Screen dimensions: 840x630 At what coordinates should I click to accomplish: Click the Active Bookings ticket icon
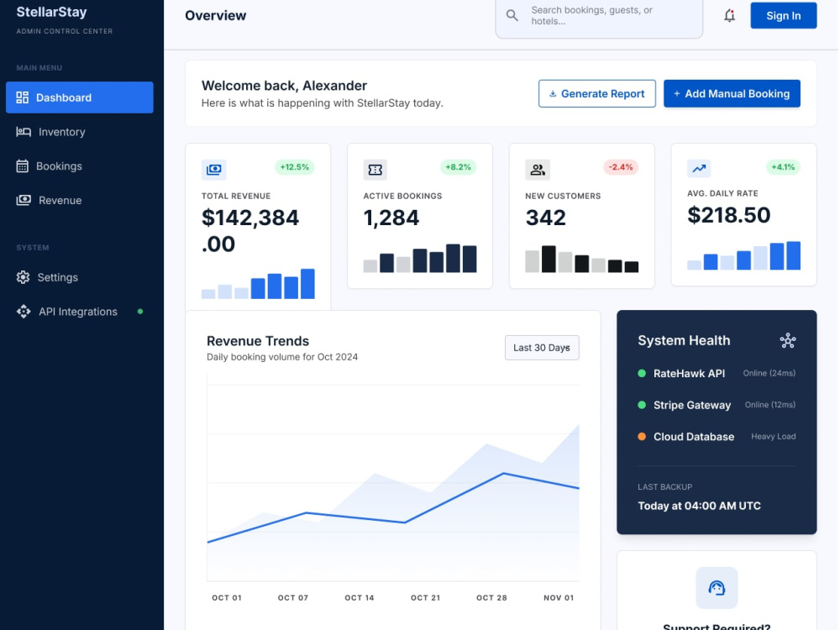click(x=375, y=170)
